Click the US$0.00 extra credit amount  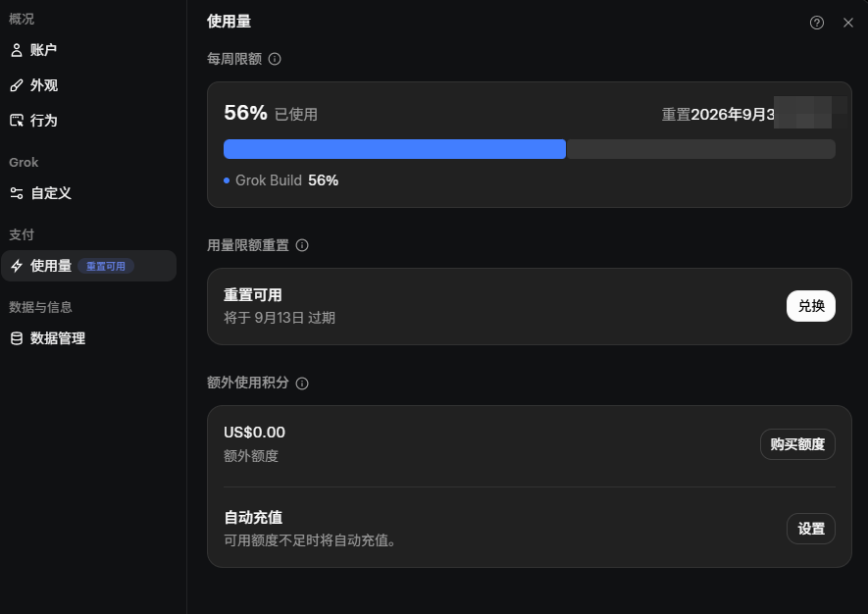255,433
